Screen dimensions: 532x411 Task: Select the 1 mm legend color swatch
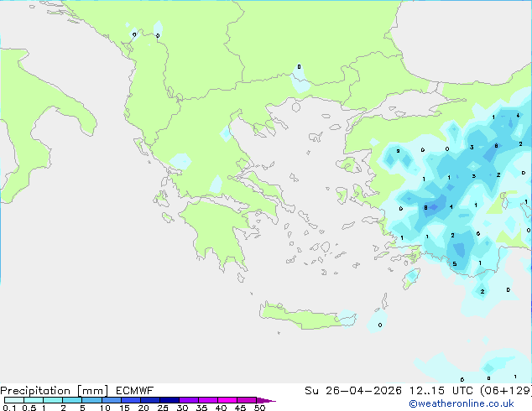click(x=53, y=400)
